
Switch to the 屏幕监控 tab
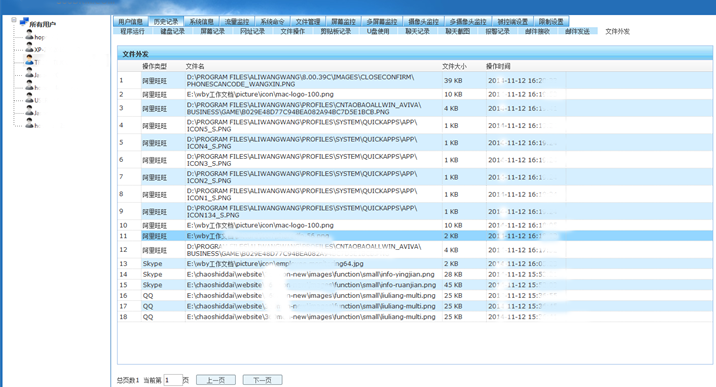pos(343,21)
